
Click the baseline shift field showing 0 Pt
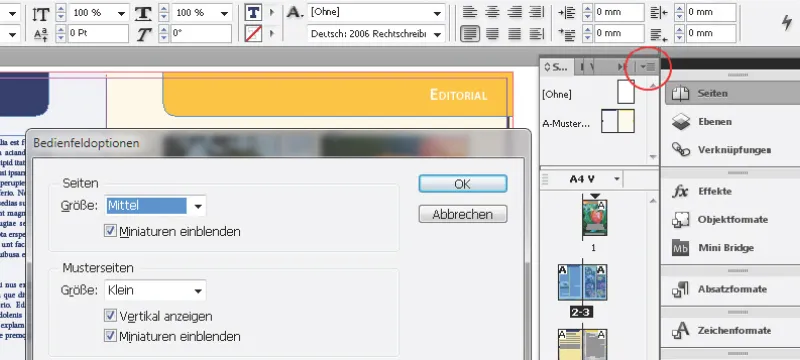pos(97,34)
